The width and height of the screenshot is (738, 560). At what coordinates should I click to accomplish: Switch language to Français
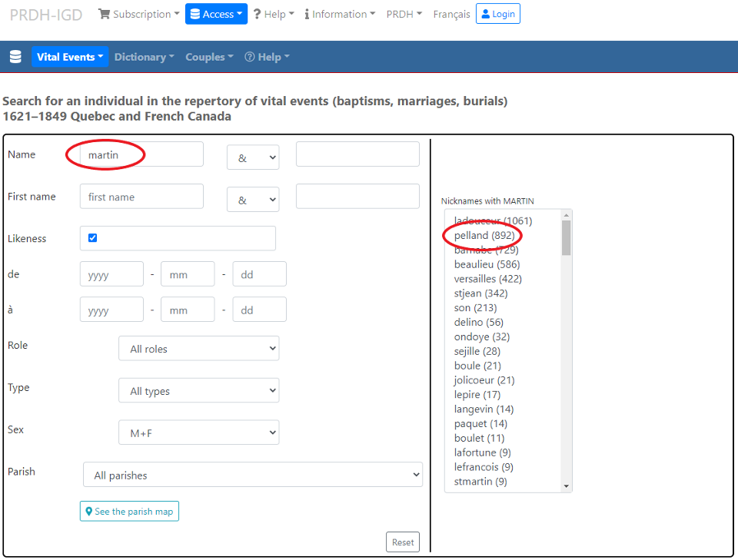point(451,14)
